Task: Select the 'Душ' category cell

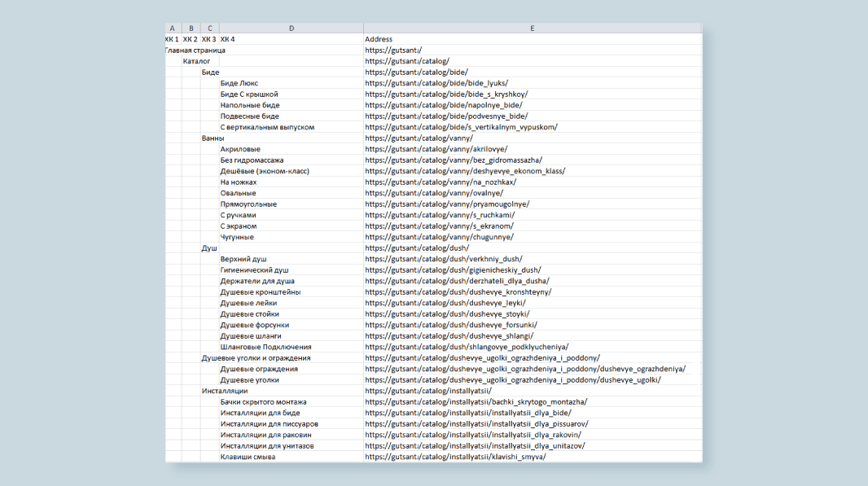Action: coord(209,248)
